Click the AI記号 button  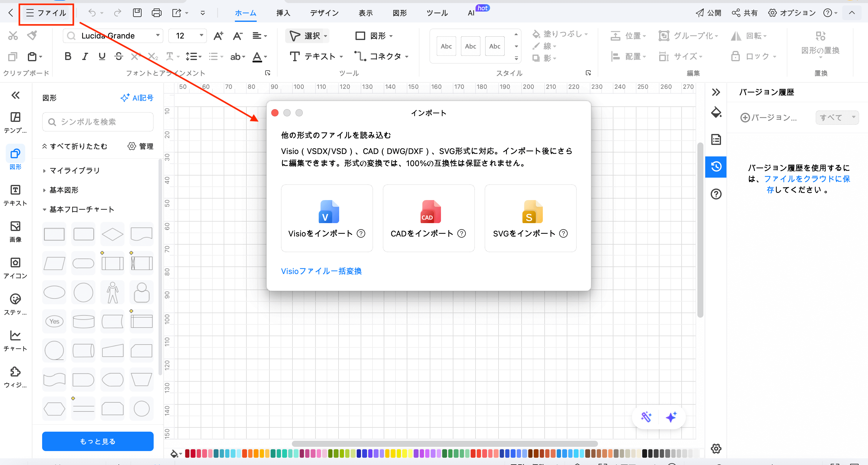coord(137,98)
